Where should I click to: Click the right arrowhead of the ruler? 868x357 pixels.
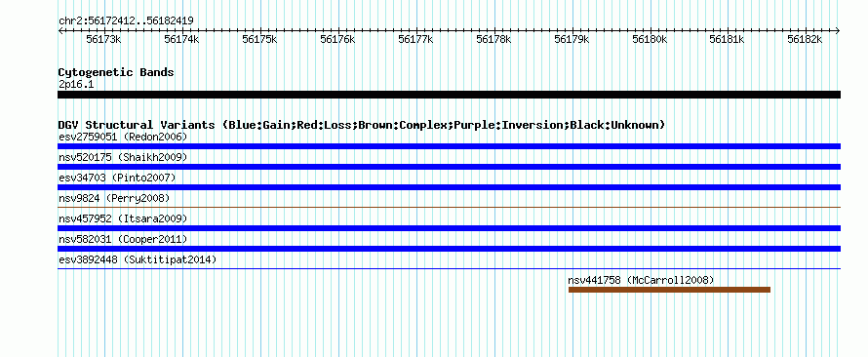pyautogui.click(x=838, y=31)
